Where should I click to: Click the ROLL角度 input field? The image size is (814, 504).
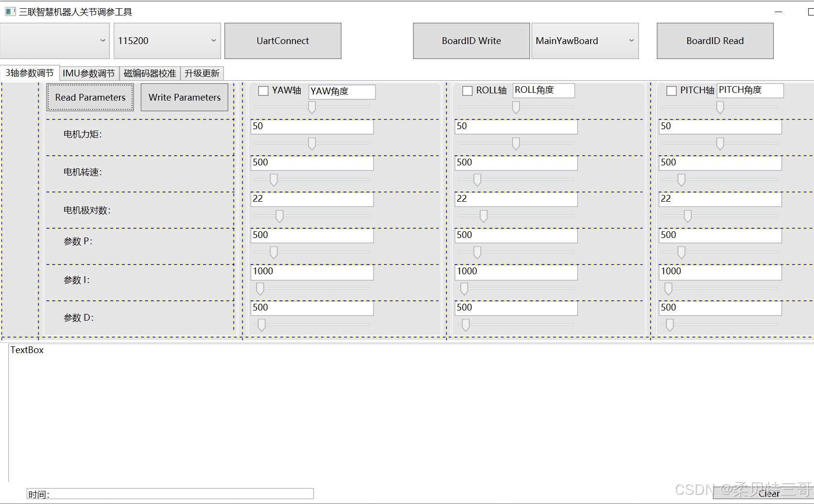[544, 90]
